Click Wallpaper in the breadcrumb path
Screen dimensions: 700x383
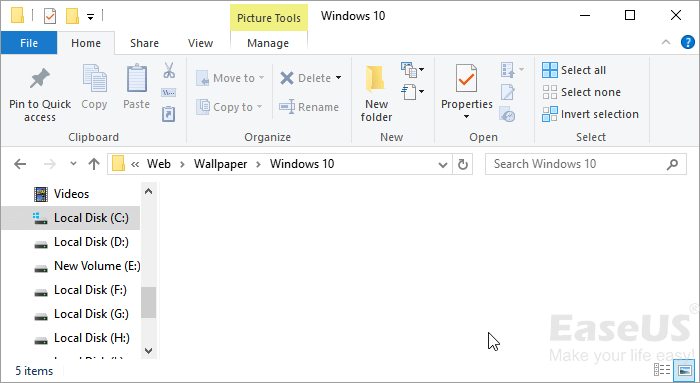click(x=220, y=164)
